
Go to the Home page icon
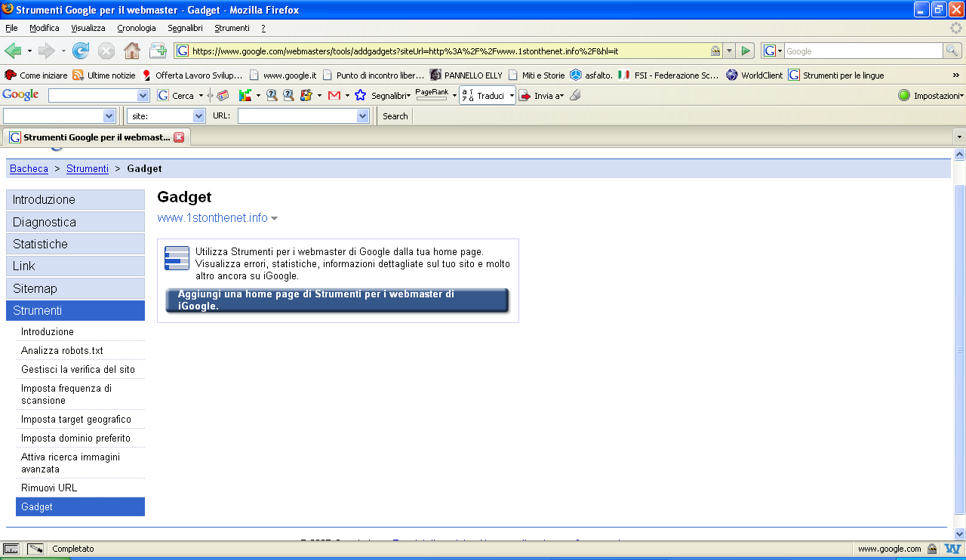[x=132, y=51]
